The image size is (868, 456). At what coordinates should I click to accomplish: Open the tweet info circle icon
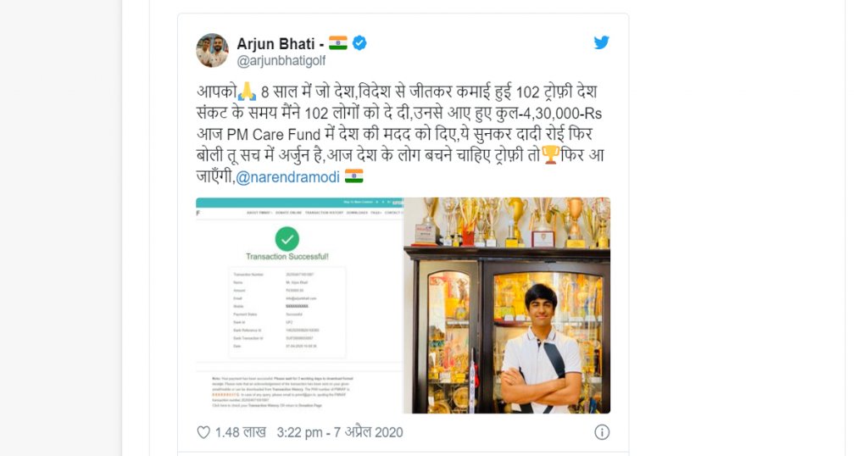pos(602,432)
